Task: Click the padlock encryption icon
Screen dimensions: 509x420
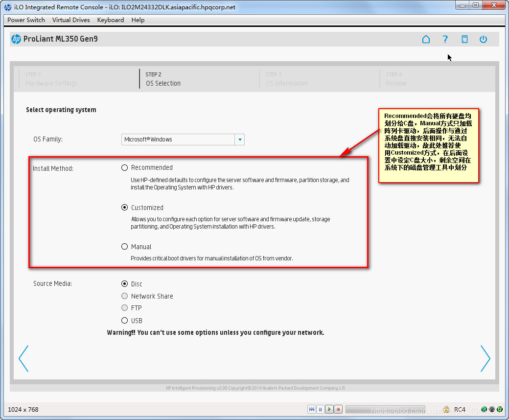Action: coord(446,409)
